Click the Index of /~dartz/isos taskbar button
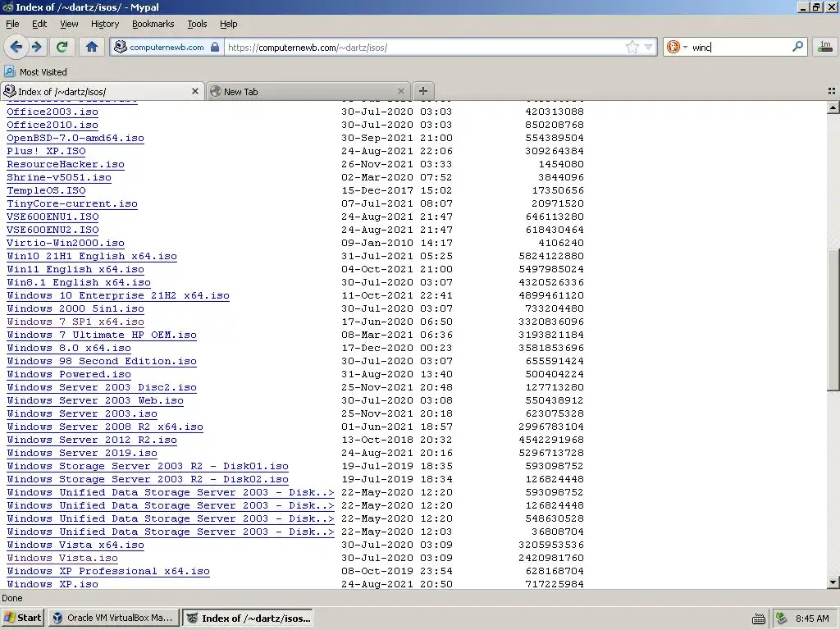The width and height of the screenshot is (840, 630). pyautogui.click(x=248, y=618)
